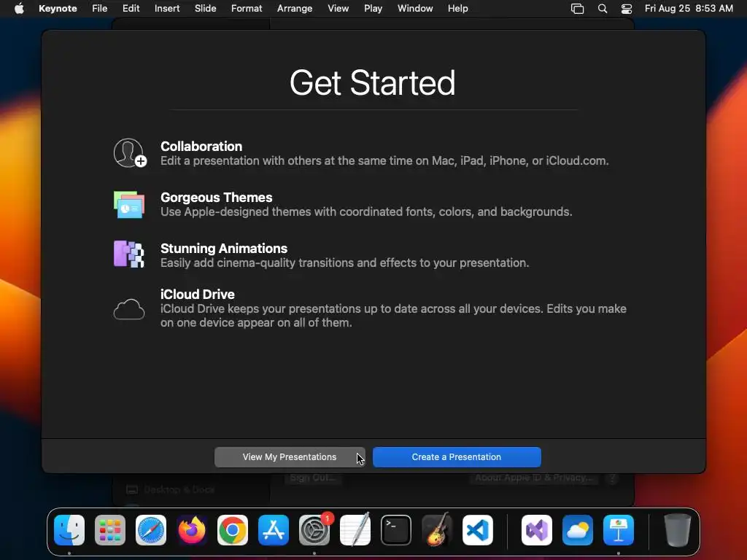The height and width of the screenshot is (560, 747).
Task: Open the Weather app from the Dock
Action: click(x=578, y=530)
